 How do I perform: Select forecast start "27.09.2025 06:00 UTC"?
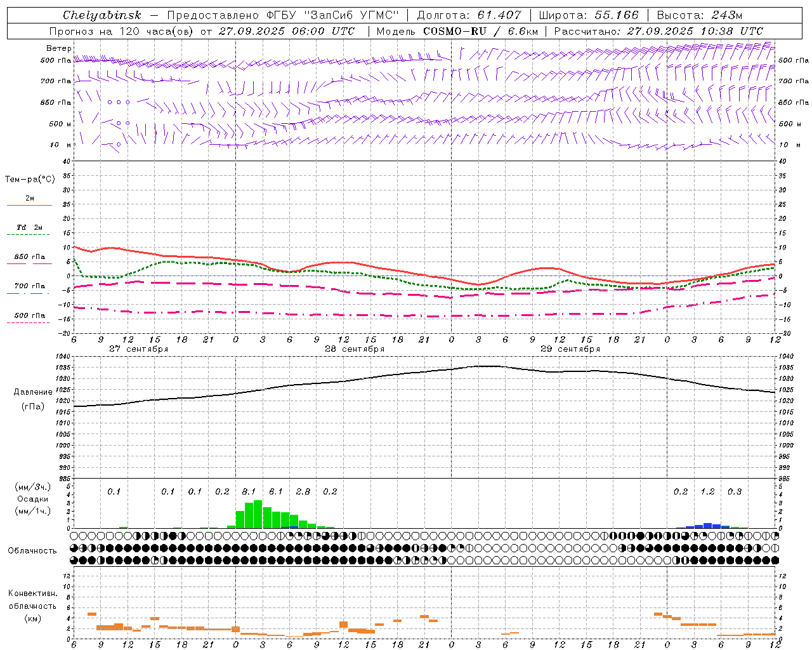coord(286,31)
